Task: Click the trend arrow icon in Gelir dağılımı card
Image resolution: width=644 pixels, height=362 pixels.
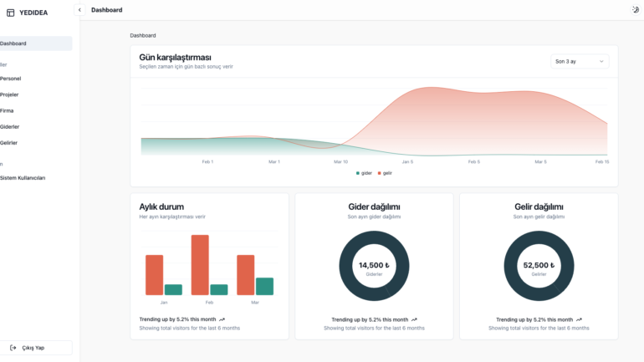Action: point(579,319)
